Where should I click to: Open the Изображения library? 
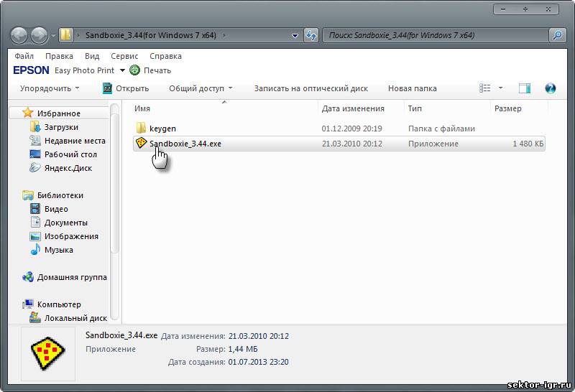(x=71, y=236)
